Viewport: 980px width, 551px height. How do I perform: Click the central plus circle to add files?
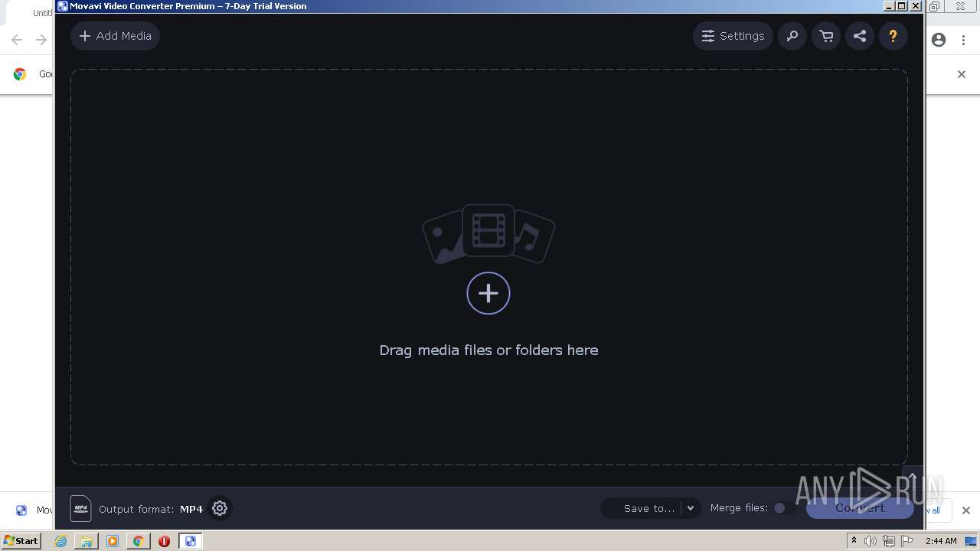pyautogui.click(x=488, y=293)
